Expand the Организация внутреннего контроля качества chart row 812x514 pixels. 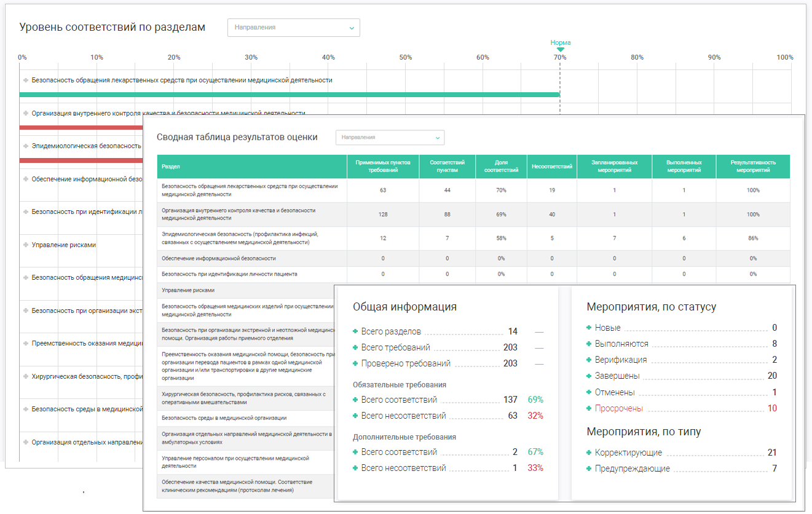click(26, 113)
